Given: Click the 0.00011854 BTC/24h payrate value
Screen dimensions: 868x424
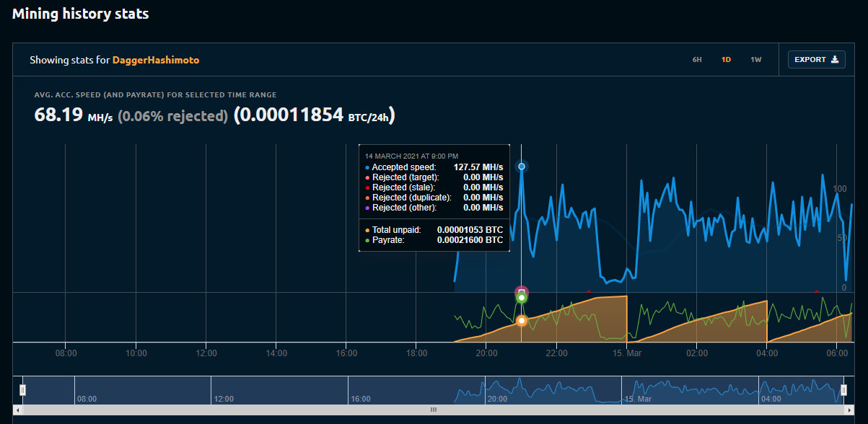Looking at the screenshot, I should [315, 115].
